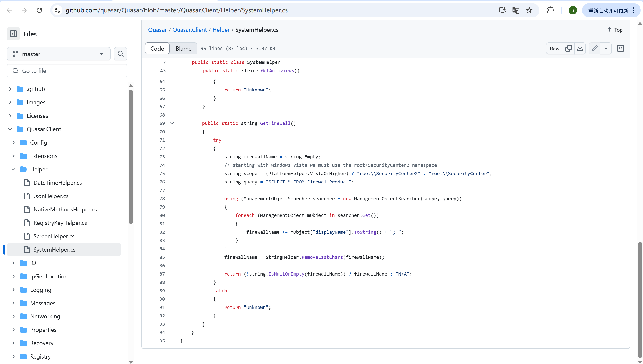The height and width of the screenshot is (364, 643).
Task: Copy raw file contents icon
Action: click(x=568, y=48)
